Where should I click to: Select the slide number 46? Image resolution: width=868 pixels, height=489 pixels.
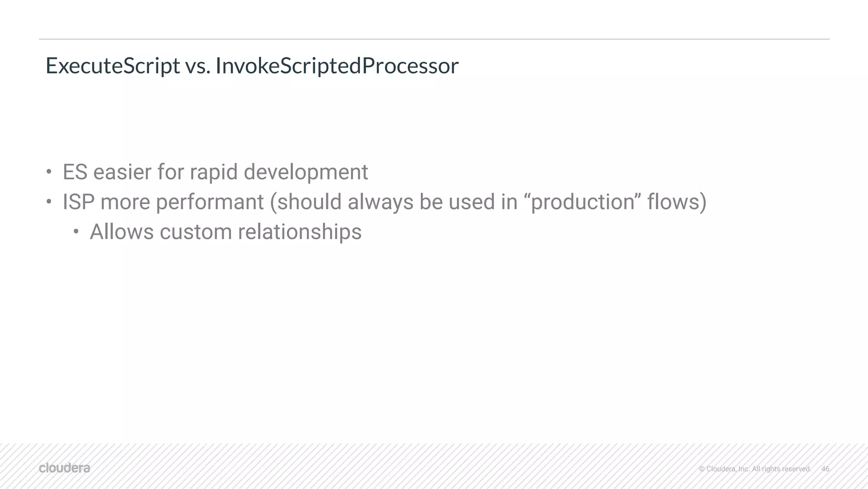[x=825, y=469]
